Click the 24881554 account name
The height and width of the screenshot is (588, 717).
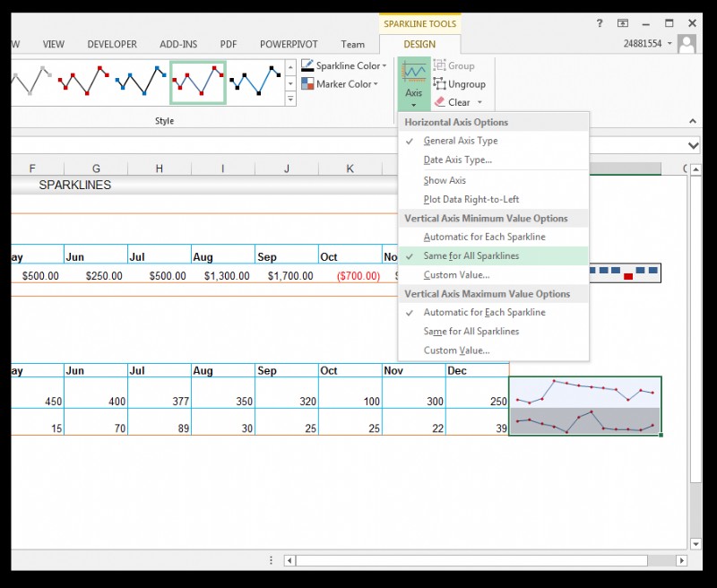click(644, 43)
